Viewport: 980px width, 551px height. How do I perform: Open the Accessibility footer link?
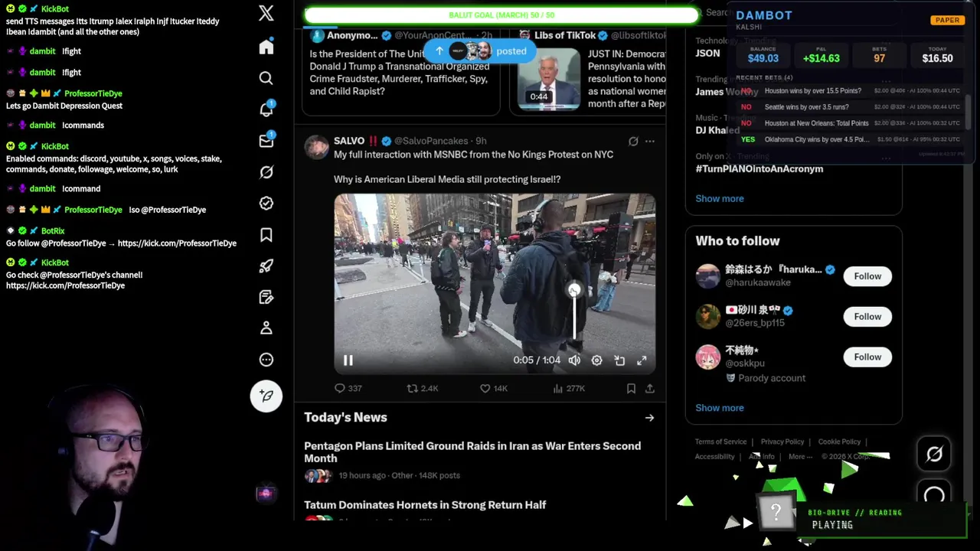pos(714,457)
